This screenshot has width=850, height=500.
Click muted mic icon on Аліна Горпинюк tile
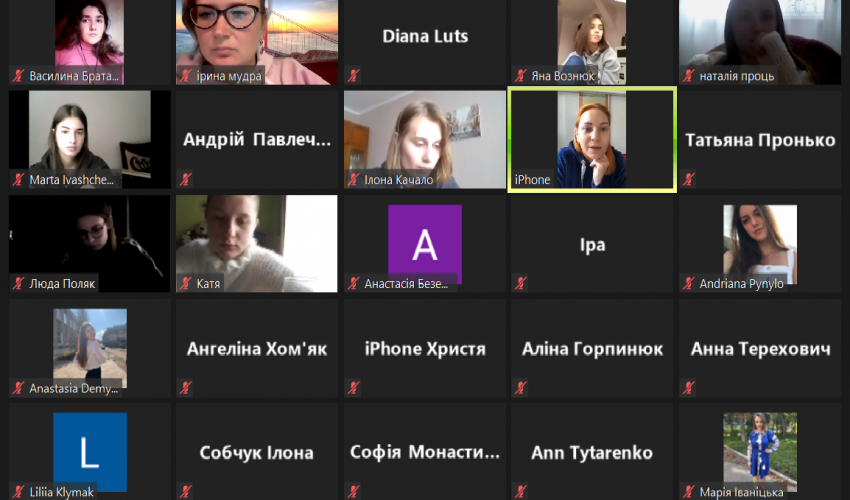point(521,388)
